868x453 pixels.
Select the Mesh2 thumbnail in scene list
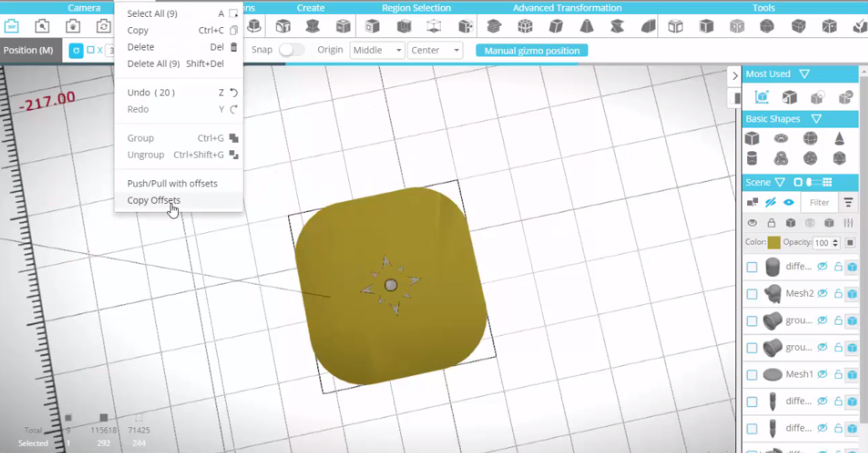coord(772,293)
